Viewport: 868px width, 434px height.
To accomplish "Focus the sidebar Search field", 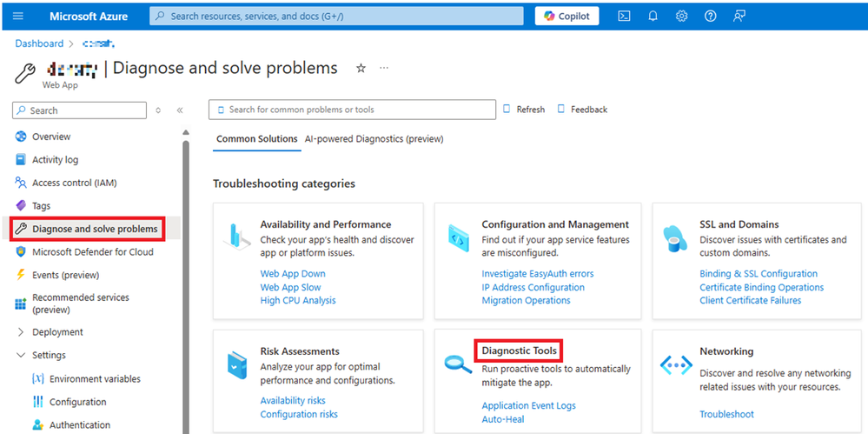I will [79, 110].
